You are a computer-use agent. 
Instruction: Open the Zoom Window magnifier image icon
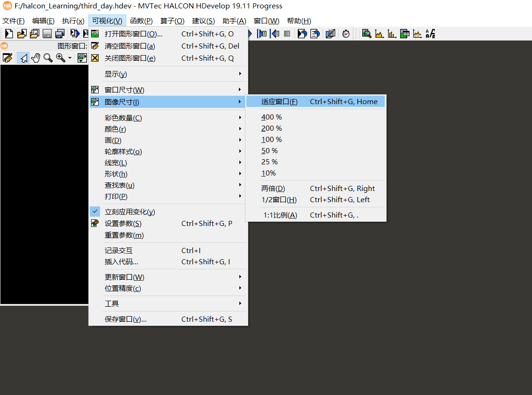click(x=367, y=34)
